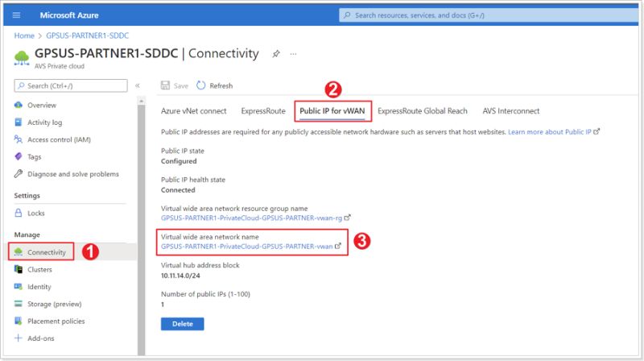Screen dimensions: 644x361
Task: Focus the global search resources field
Action: coord(489,15)
